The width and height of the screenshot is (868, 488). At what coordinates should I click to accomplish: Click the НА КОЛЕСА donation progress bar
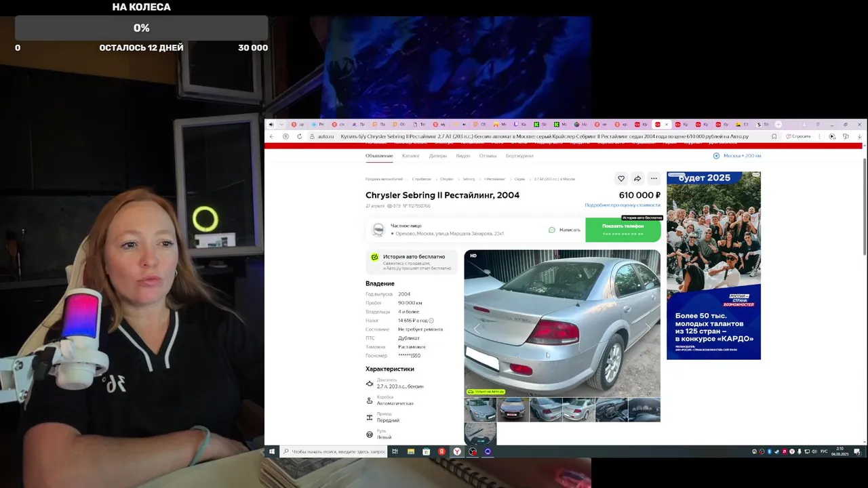point(141,28)
